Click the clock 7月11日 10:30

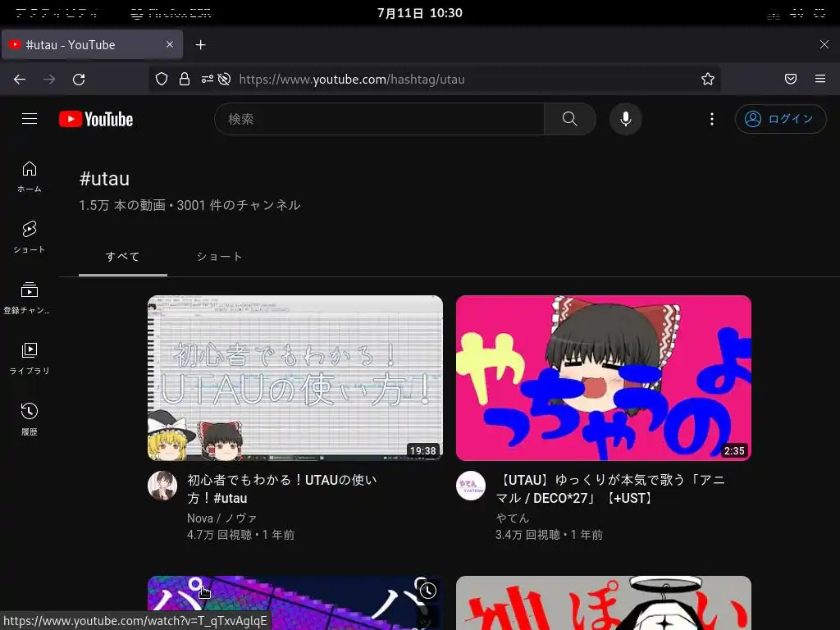pyautogui.click(x=419, y=13)
